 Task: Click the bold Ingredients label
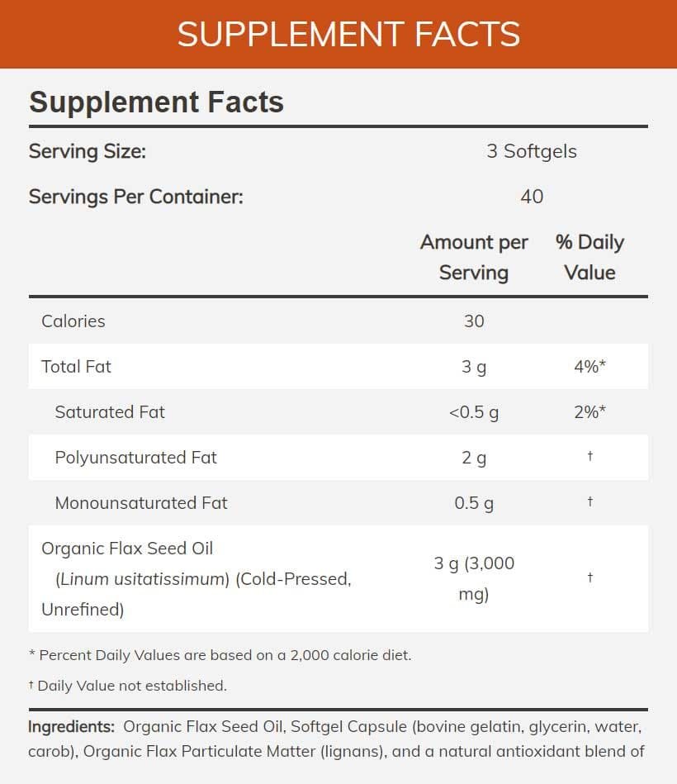(72, 726)
